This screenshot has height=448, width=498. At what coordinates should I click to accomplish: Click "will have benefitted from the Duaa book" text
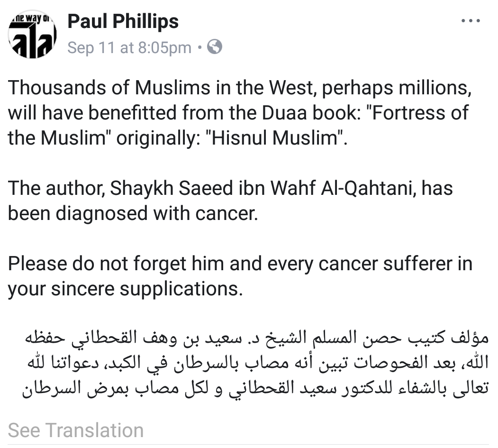(x=184, y=112)
